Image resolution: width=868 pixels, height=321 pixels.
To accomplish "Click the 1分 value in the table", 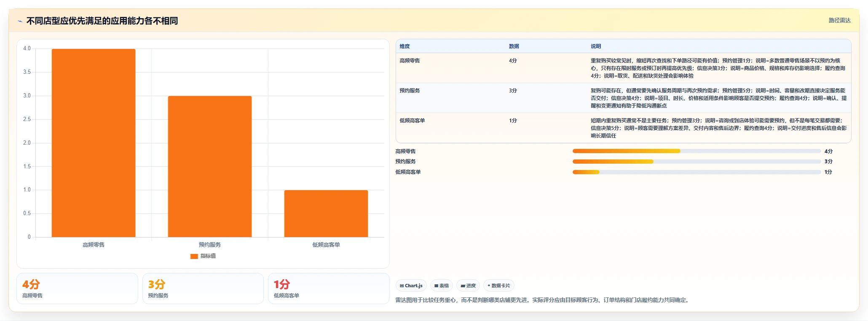I will click(x=513, y=121).
